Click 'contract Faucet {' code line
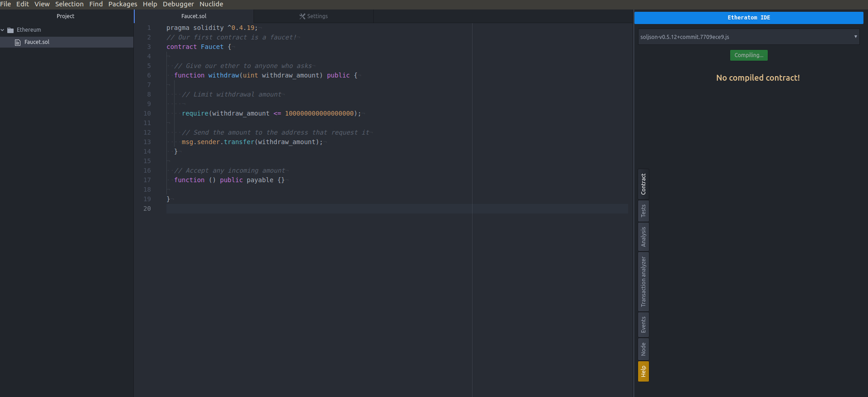The width and height of the screenshot is (868, 397). [199, 47]
